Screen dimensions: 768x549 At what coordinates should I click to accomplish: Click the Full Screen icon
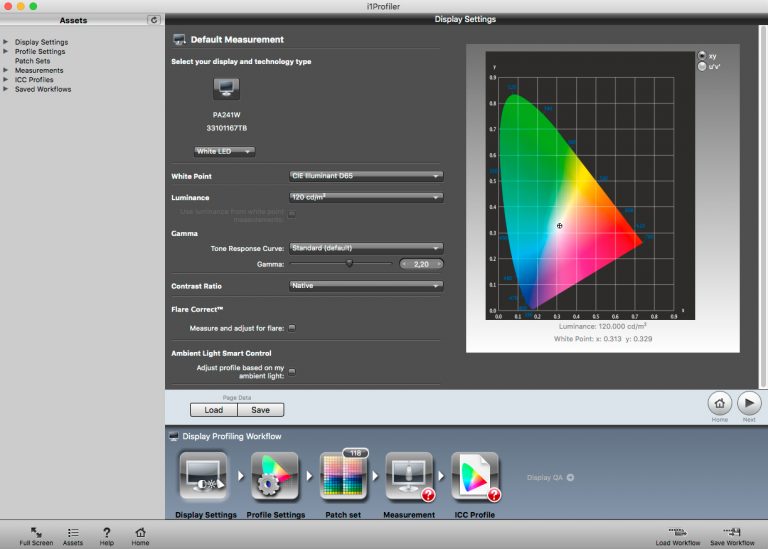pos(36,532)
